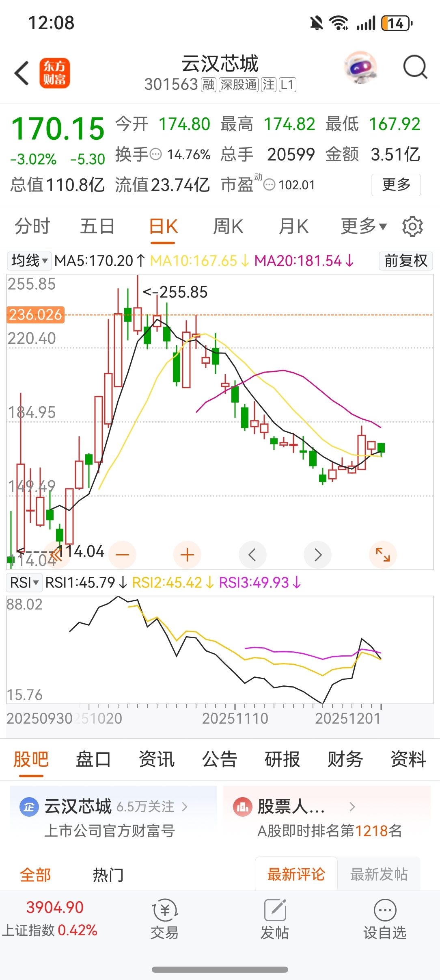This screenshot has width=440, height=980.
Task: Switch to the 五日 chart tab
Action: pos(97,226)
